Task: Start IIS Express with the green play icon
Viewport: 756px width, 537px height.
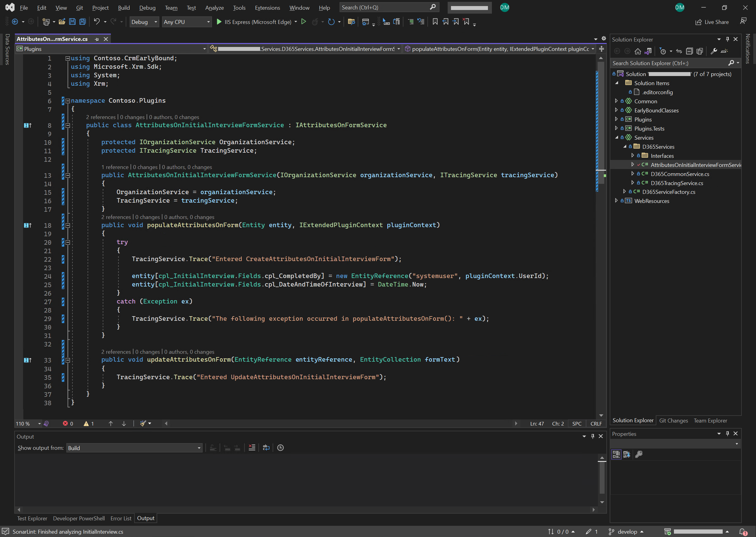Action: pyautogui.click(x=219, y=22)
